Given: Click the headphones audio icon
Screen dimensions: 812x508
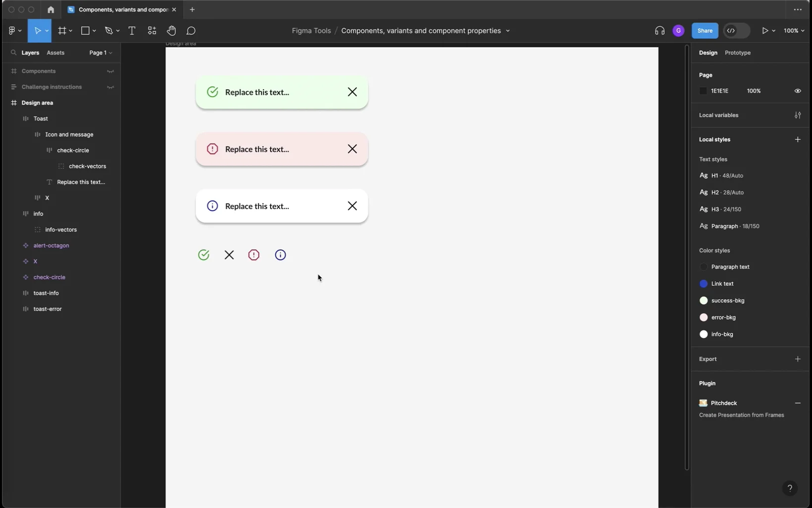Looking at the screenshot, I should click(x=659, y=30).
